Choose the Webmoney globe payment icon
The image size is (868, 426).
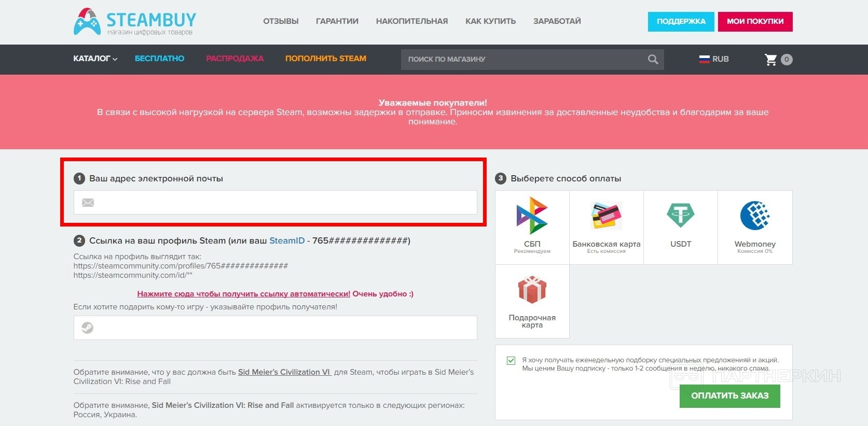(755, 215)
